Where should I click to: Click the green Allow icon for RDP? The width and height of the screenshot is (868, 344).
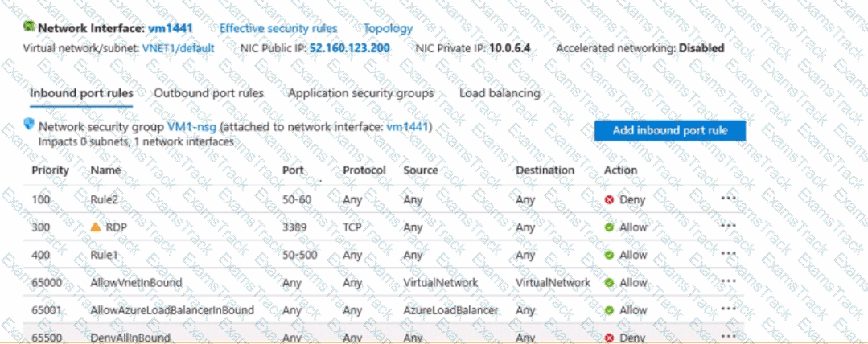click(x=609, y=227)
